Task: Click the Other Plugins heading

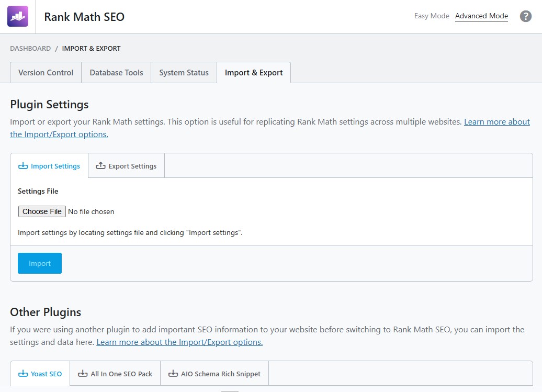Action: tap(46, 312)
